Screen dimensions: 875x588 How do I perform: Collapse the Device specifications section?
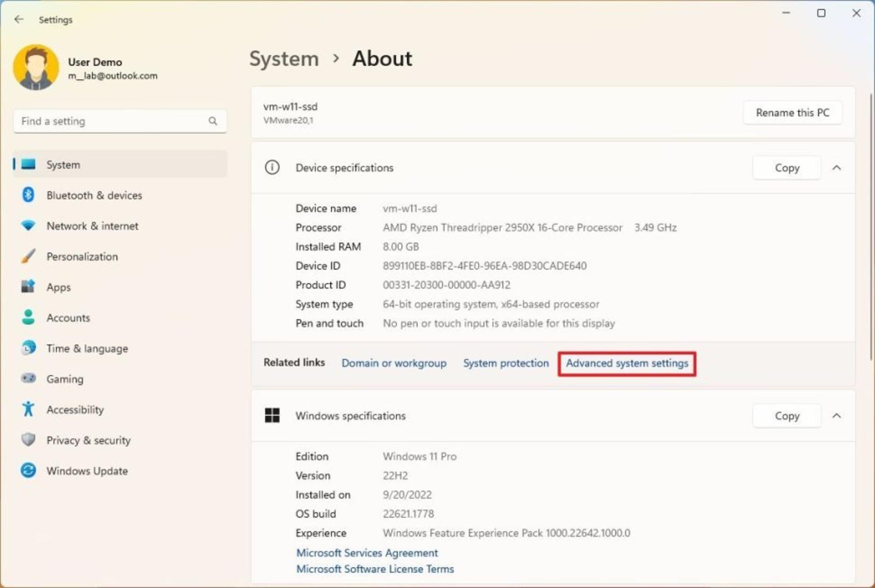[x=836, y=168]
